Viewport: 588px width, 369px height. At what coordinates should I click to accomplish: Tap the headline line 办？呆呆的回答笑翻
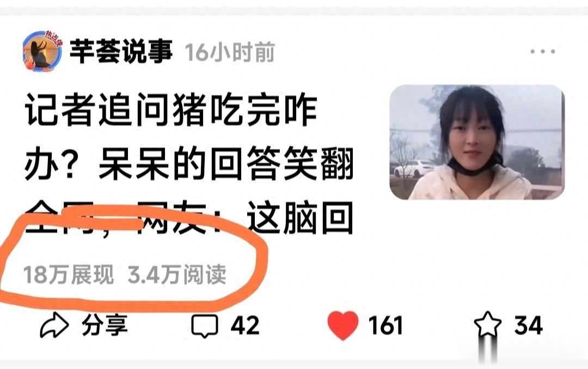point(188,164)
